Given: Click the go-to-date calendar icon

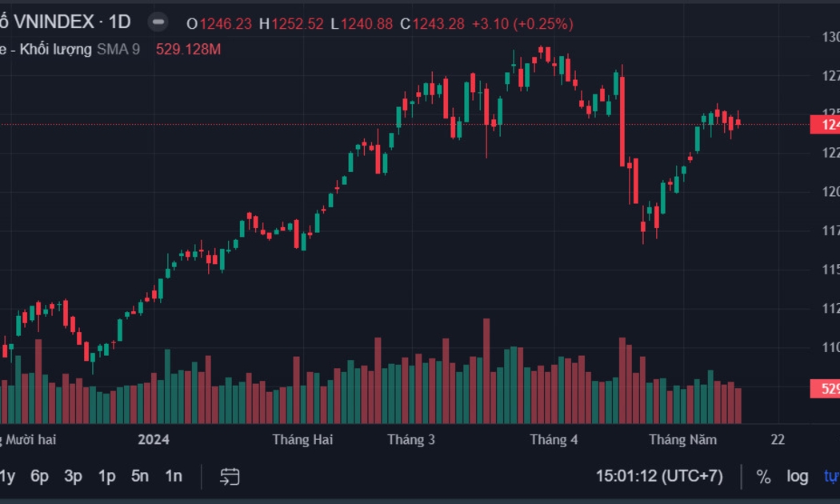Looking at the screenshot, I should tap(230, 477).
